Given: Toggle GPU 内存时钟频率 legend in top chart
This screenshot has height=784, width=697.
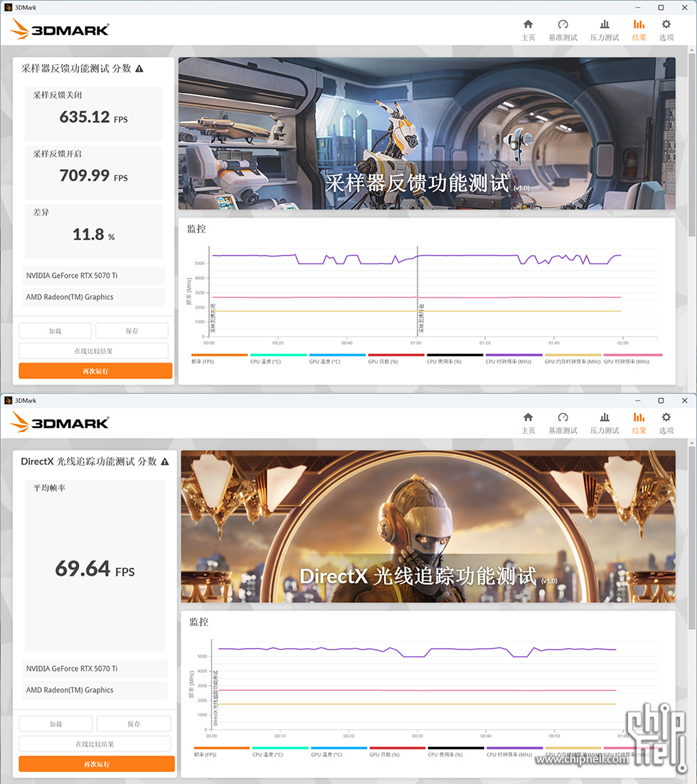Looking at the screenshot, I should 573,358.
